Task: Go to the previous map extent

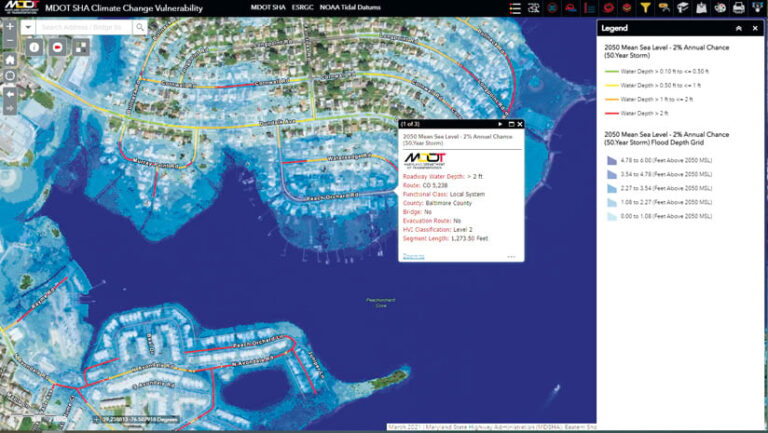Action: pos(10,94)
